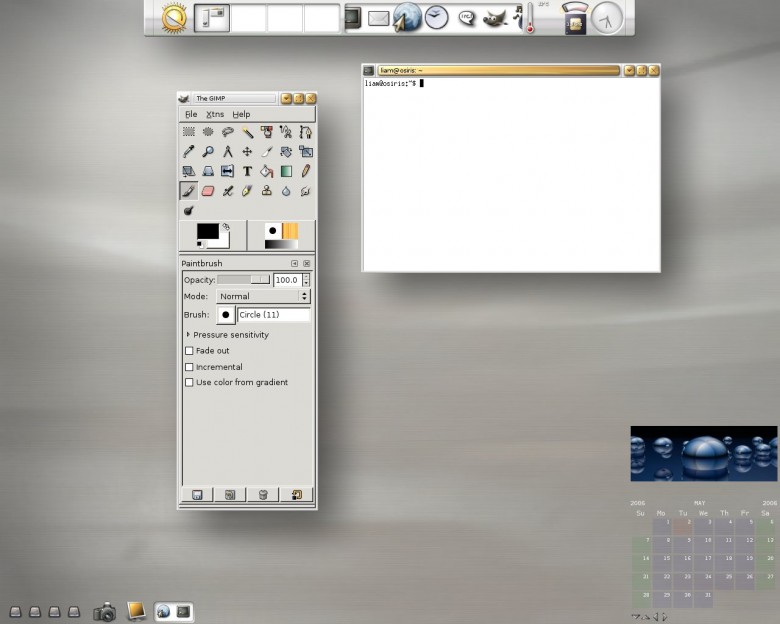Open the File menu in GIMP
The width and height of the screenshot is (780, 624).
point(191,114)
